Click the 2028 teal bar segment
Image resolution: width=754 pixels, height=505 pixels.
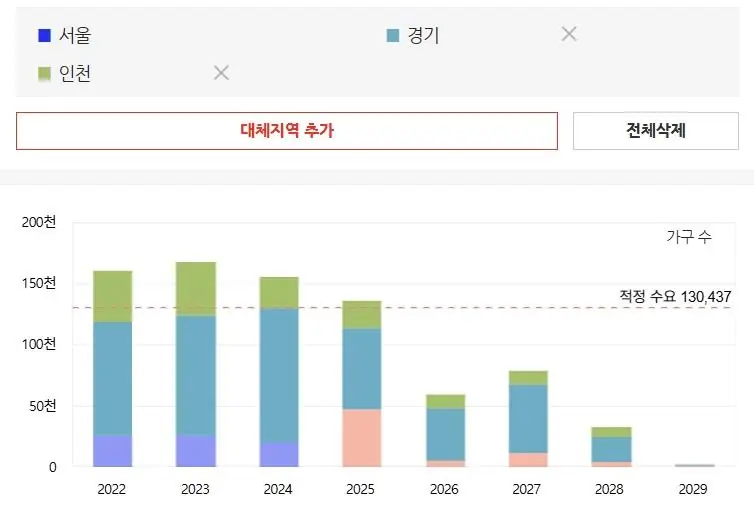coord(610,449)
